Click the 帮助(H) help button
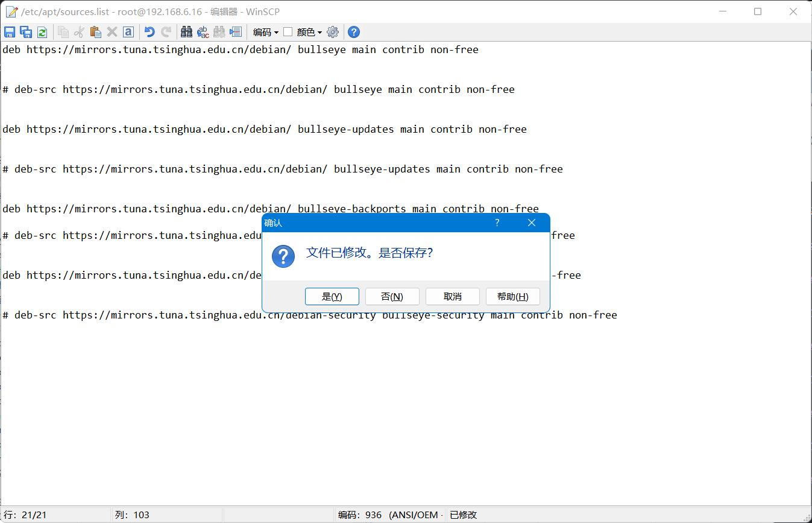This screenshot has height=523, width=812. click(x=513, y=296)
